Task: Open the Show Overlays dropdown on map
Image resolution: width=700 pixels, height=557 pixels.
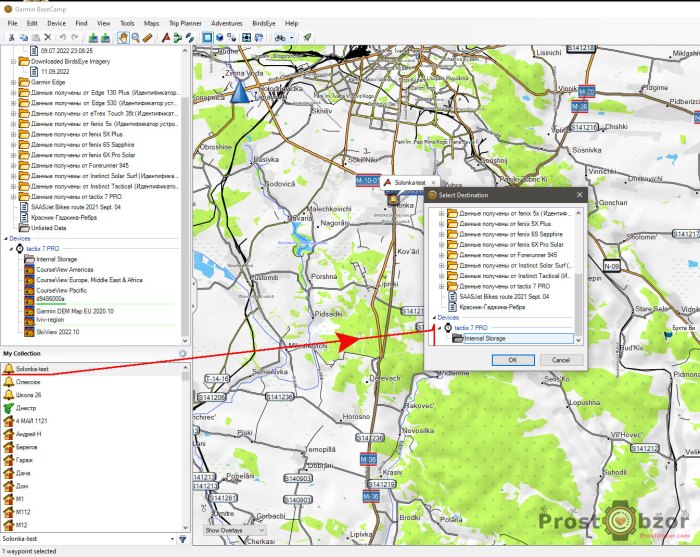Action: (x=235, y=530)
